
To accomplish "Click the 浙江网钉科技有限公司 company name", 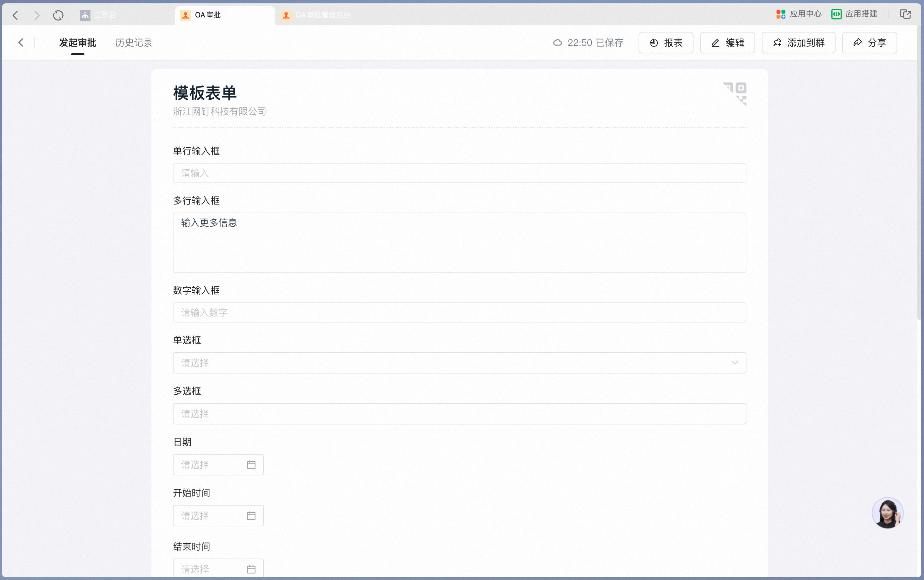I will [x=219, y=112].
